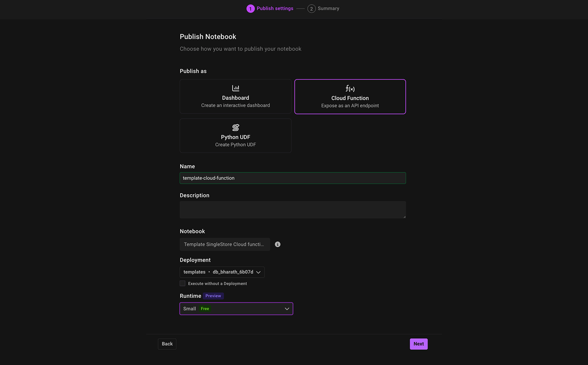
Task: Expand the Runtime size dropdown
Action: pyautogui.click(x=236, y=308)
